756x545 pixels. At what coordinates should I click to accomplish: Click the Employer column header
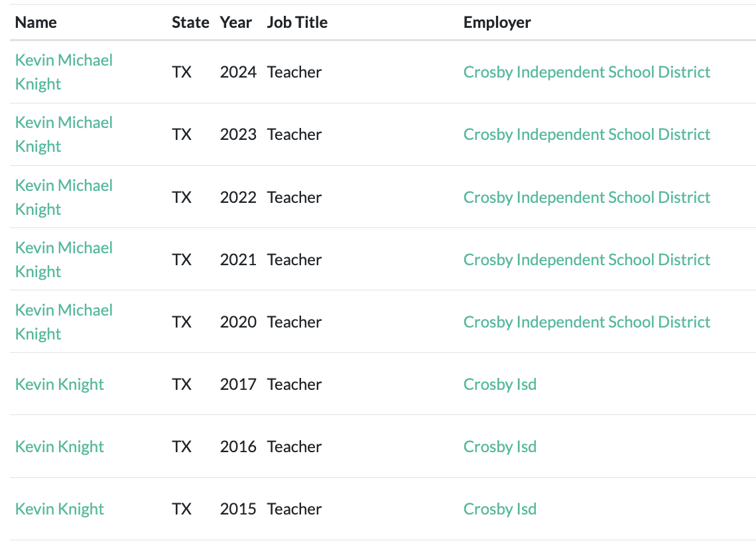click(x=497, y=22)
